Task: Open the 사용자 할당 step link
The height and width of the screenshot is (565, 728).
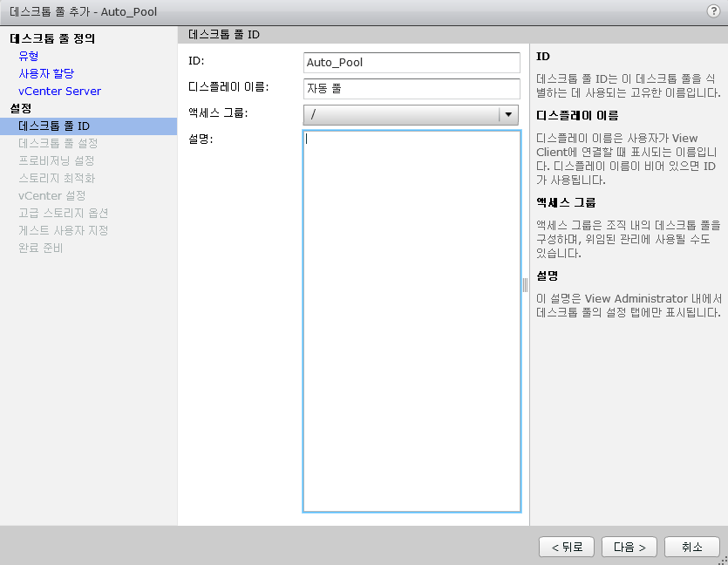Action: pos(46,73)
